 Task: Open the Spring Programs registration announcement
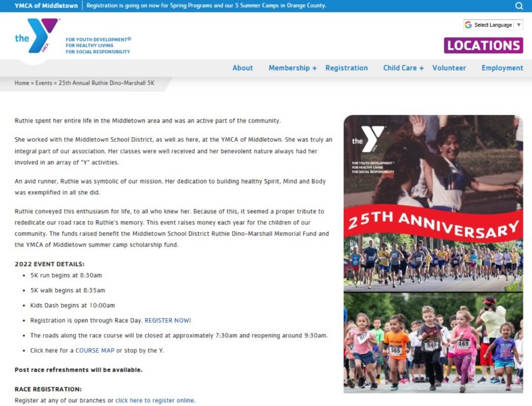[206, 6]
